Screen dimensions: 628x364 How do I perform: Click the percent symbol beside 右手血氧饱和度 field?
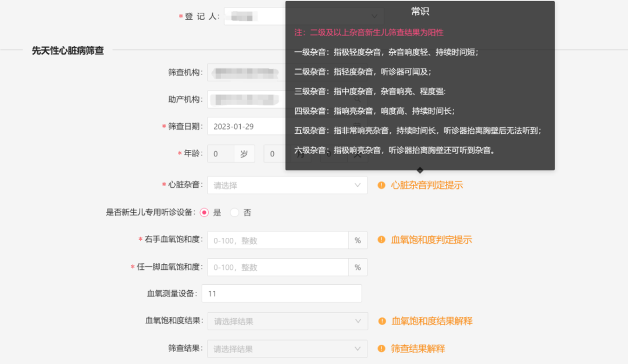358,240
